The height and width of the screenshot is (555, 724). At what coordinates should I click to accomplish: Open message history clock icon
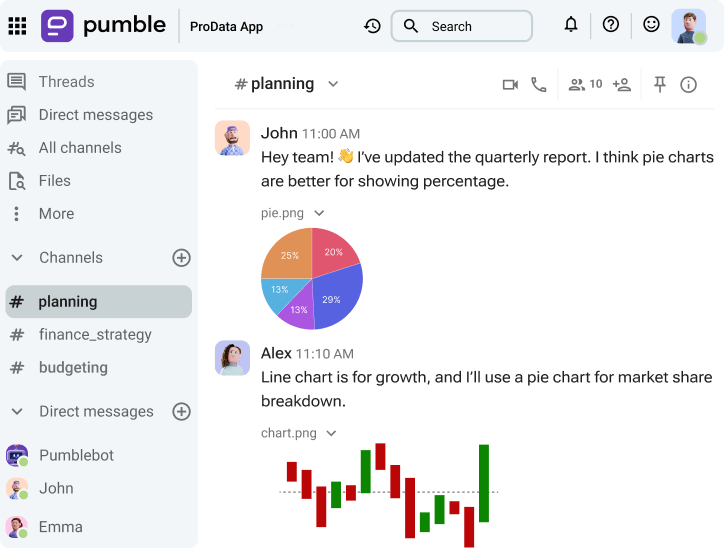(x=372, y=26)
